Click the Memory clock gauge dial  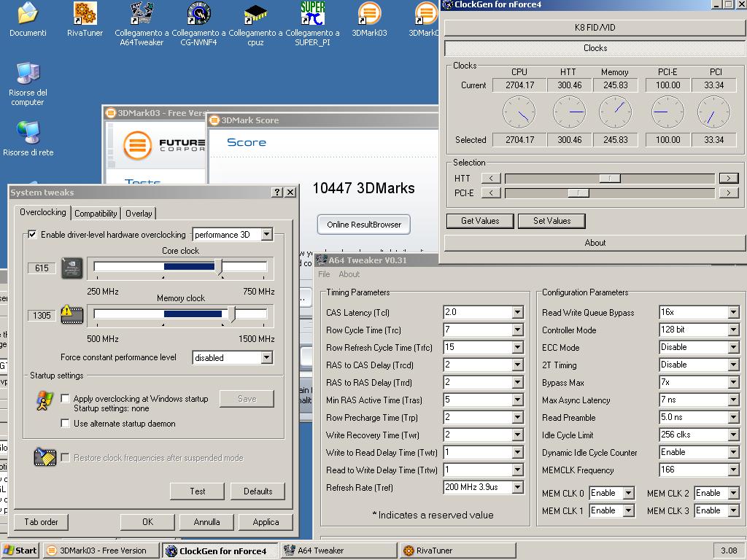(615, 112)
